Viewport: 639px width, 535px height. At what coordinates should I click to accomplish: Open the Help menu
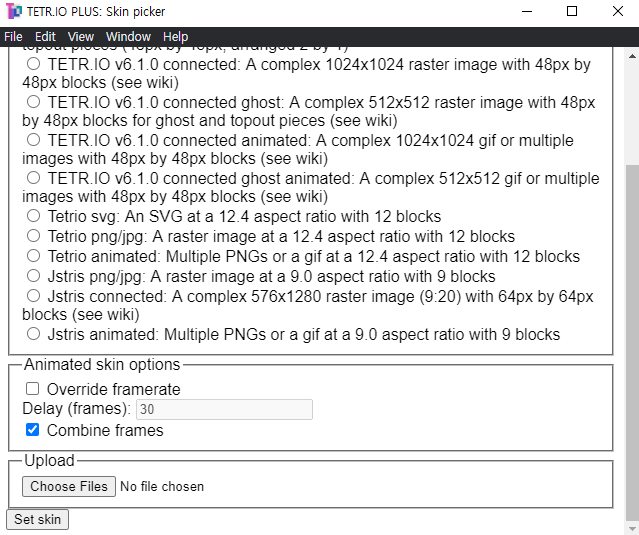(175, 37)
